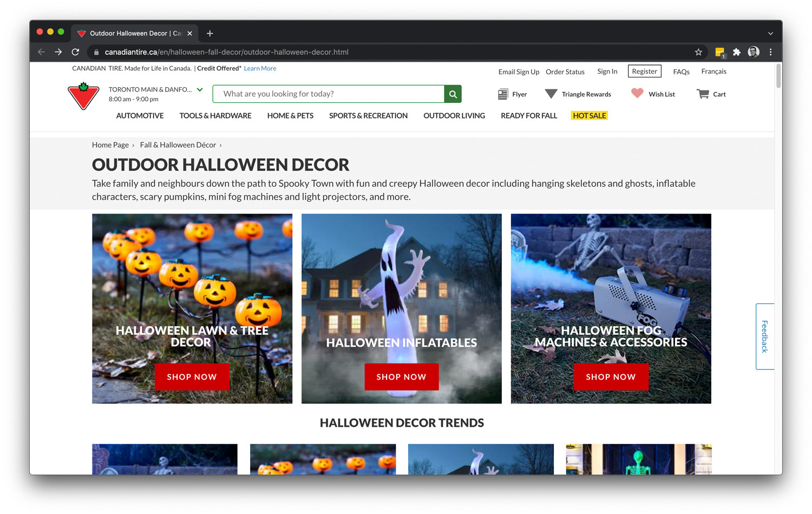The width and height of the screenshot is (812, 514).
Task: Open the Hot Sale menu
Action: coord(590,115)
